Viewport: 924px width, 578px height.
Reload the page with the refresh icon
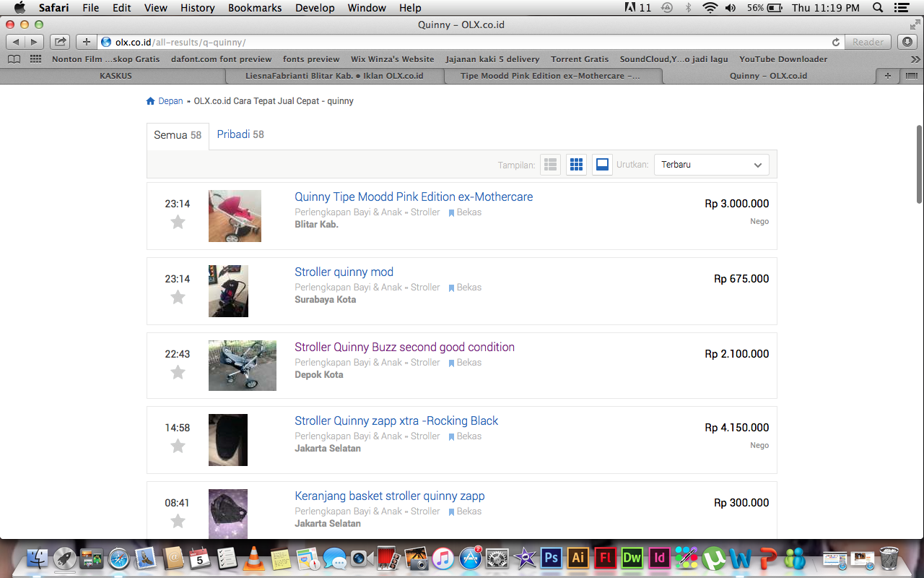coord(836,42)
